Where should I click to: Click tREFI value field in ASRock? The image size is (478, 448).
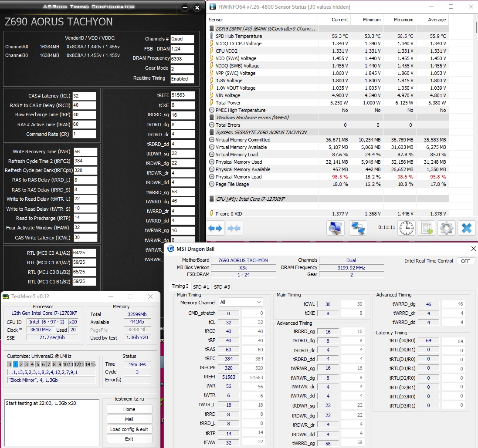pyautogui.click(x=183, y=95)
